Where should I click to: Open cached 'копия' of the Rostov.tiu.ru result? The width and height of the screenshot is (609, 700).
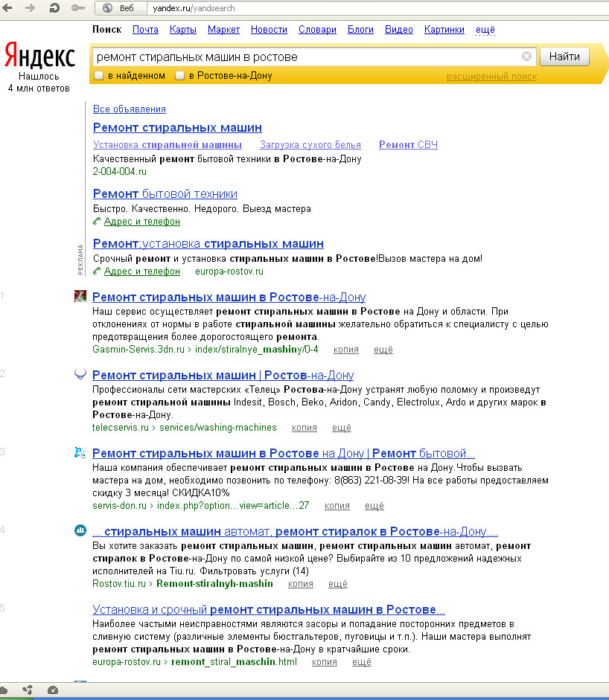(x=300, y=584)
